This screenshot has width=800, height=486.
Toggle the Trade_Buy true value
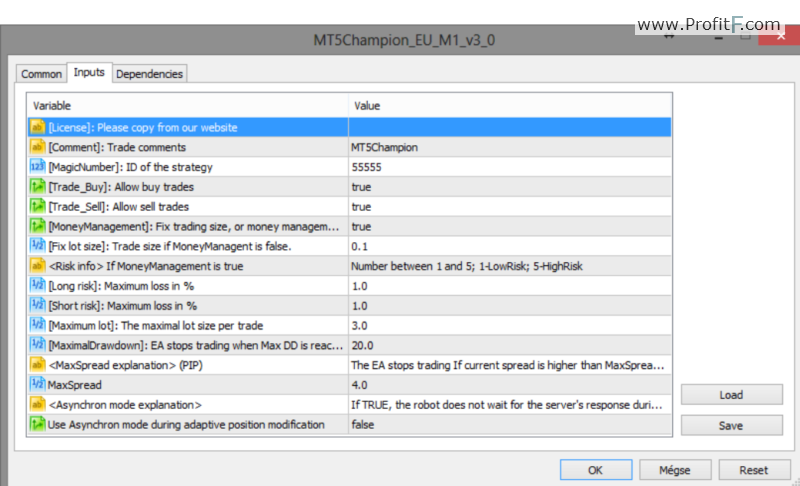(x=510, y=187)
